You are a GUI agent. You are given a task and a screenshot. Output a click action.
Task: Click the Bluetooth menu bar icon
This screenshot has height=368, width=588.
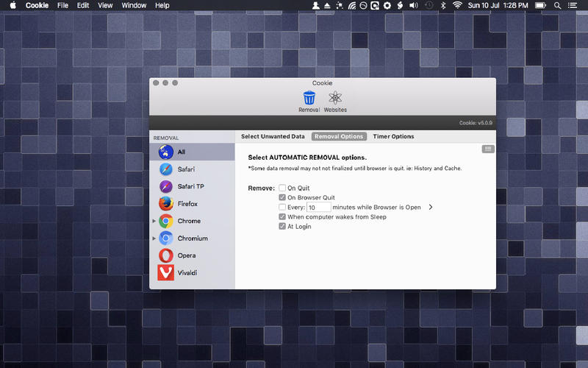point(443,5)
